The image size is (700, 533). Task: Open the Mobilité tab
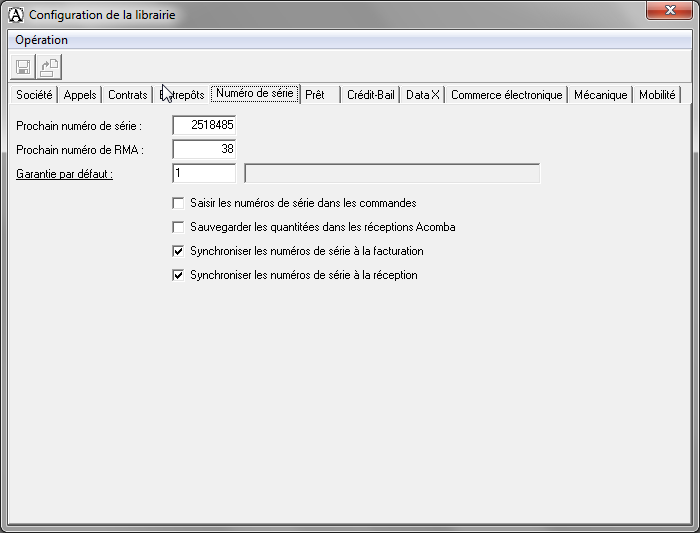658,95
